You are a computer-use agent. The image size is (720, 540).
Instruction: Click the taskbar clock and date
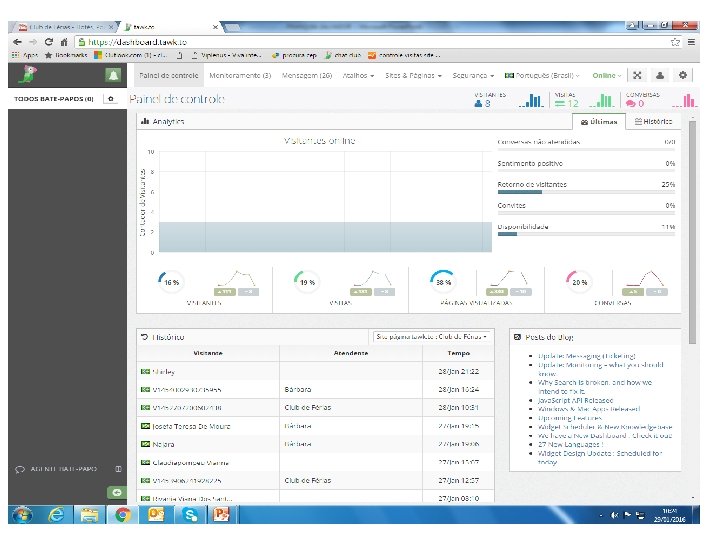pos(669,515)
